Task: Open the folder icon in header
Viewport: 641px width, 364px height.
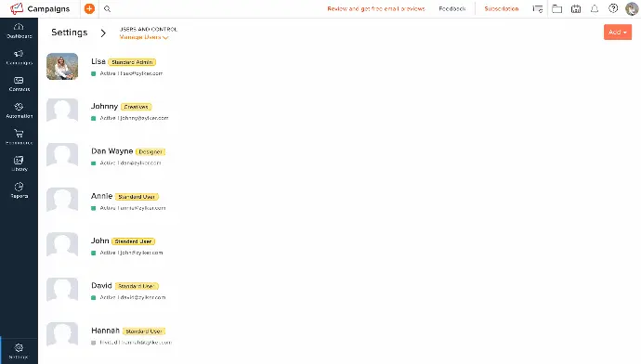Action: [x=556, y=8]
